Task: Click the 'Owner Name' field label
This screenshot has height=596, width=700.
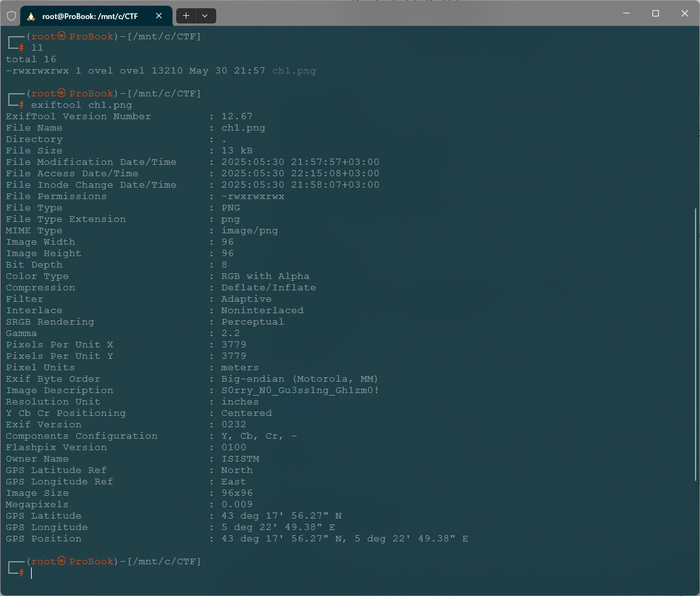Action: (x=37, y=458)
